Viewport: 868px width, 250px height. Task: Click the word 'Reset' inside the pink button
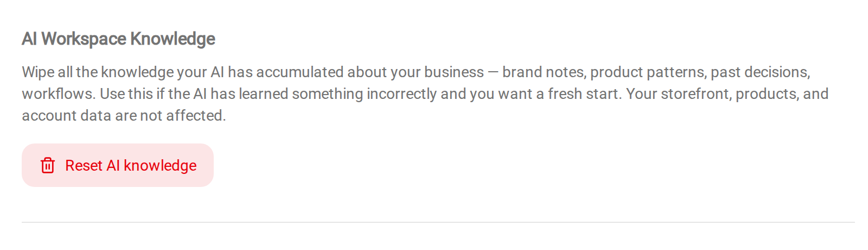[84, 165]
